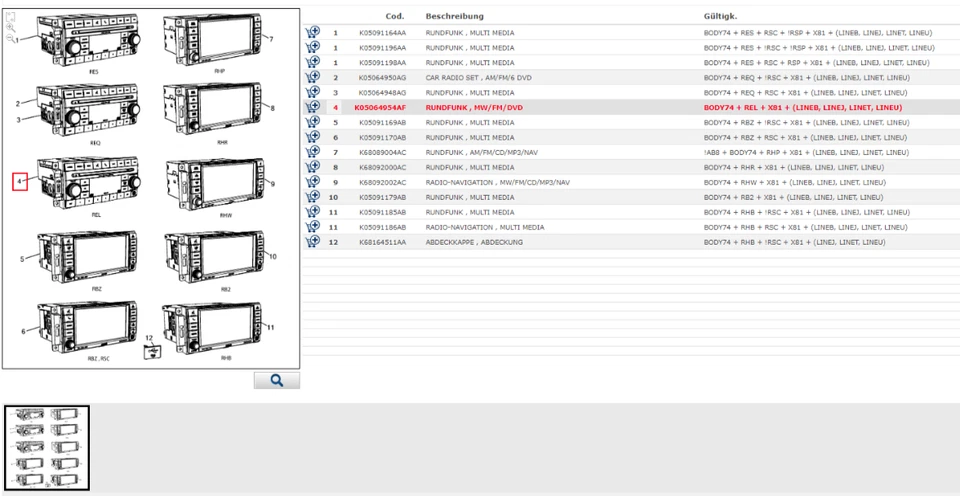Select part code K05091186AB

point(382,227)
